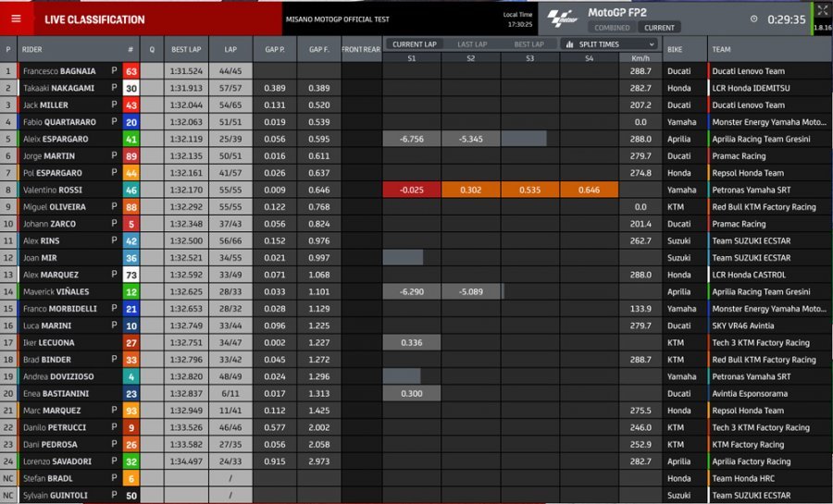Click Rossi's number 46 badge
Image resolution: width=833 pixels, height=504 pixels.
pyautogui.click(x=131, y=190)
